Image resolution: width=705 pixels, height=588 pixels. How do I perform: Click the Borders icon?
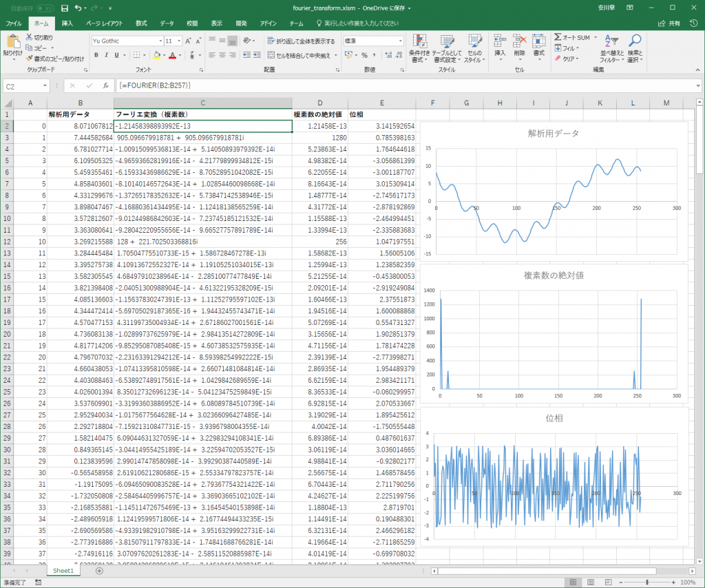[x=137, y=55]
